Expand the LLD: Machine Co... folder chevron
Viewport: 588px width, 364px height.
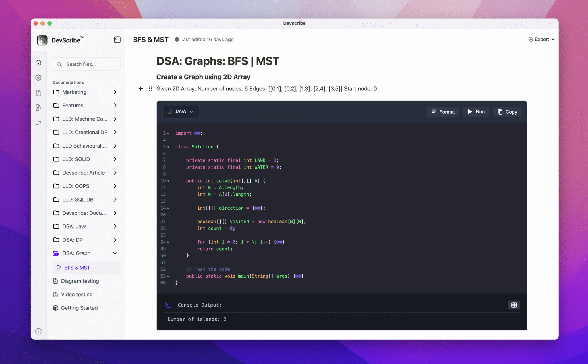point(115,119)
